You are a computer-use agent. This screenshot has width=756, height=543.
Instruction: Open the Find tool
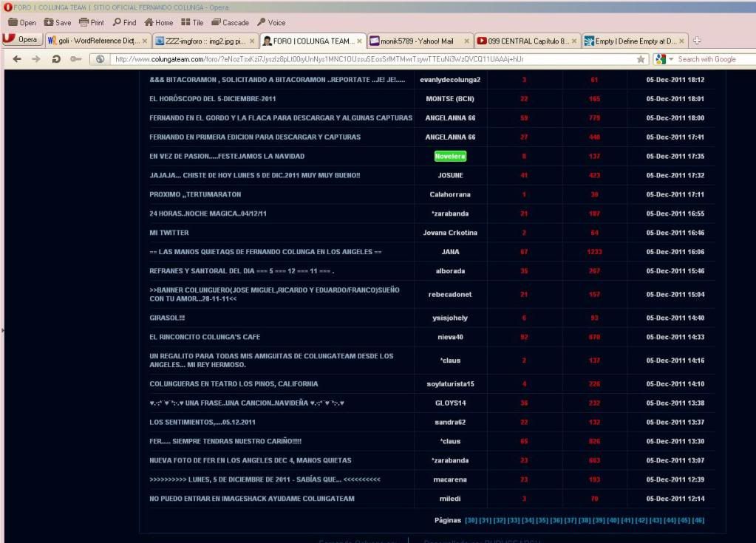click(x=125, y=23)
